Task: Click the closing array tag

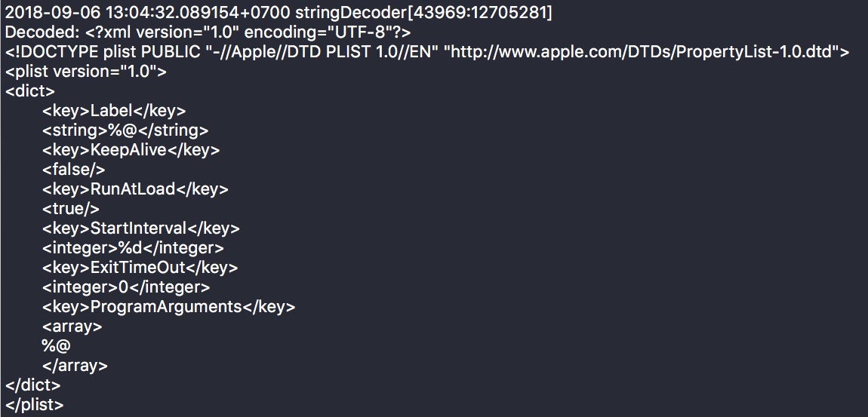Action: tap(75, 366)
